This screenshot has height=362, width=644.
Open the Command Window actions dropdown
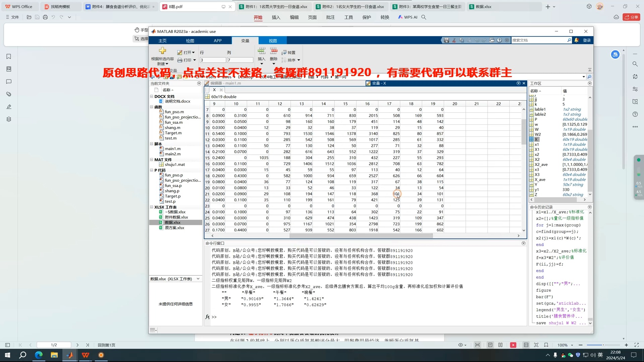click(x=524, y=243)
